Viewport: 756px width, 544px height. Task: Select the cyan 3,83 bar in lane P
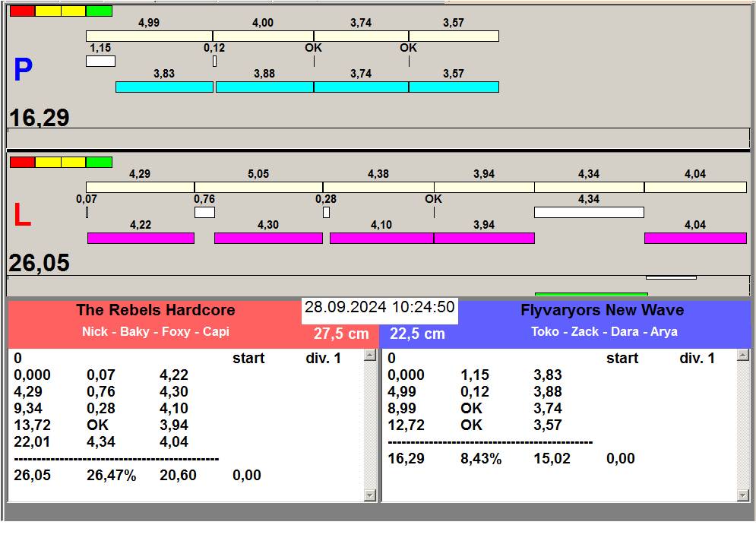164,87
